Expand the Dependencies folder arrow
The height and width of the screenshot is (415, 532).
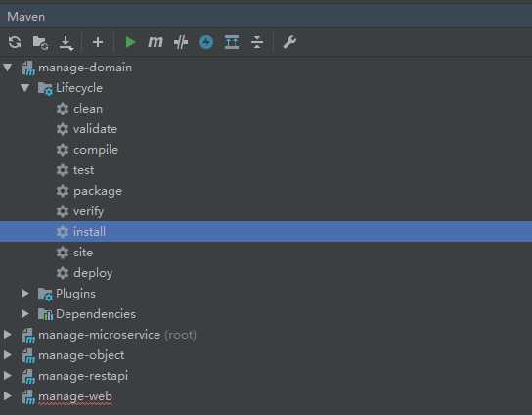(x=25, y=314)
